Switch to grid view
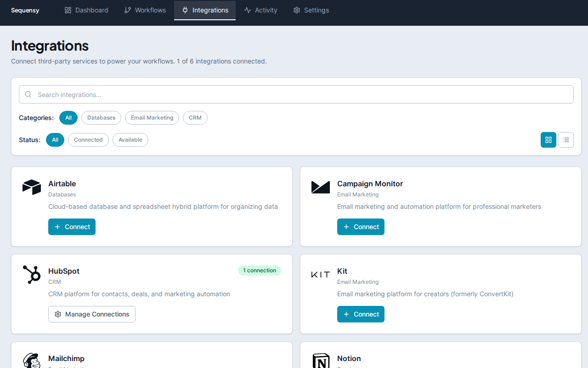This screenshot has height=368, width=588. (548, 140)
